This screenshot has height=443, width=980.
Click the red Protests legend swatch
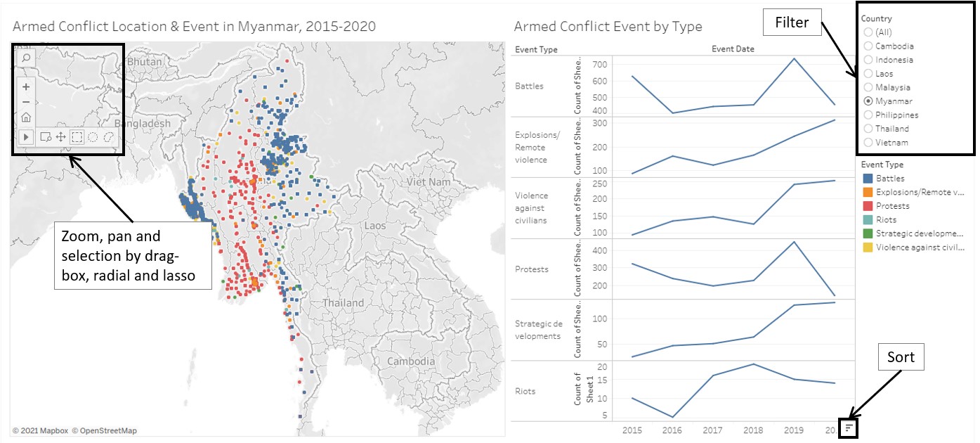[x=868, y=206]
